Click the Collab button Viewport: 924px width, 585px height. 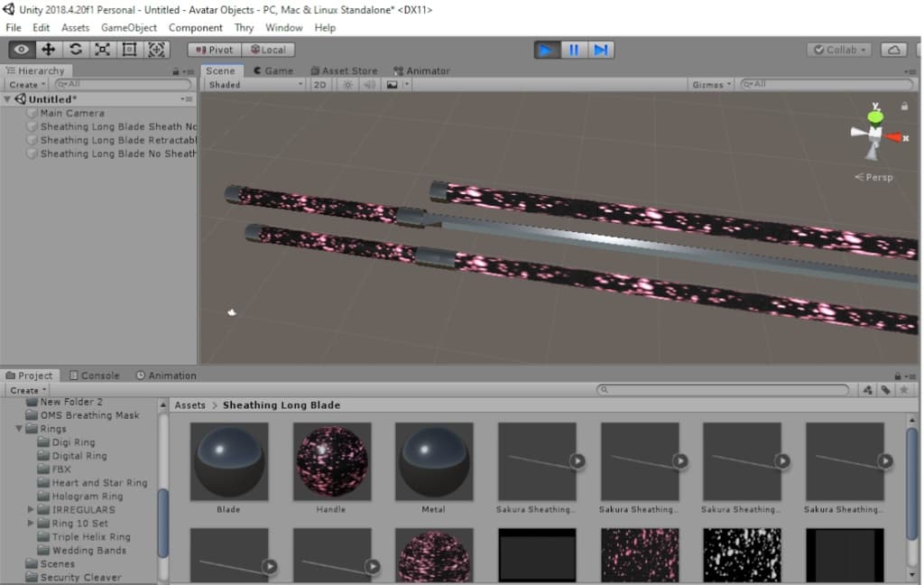tap(839, 50)
